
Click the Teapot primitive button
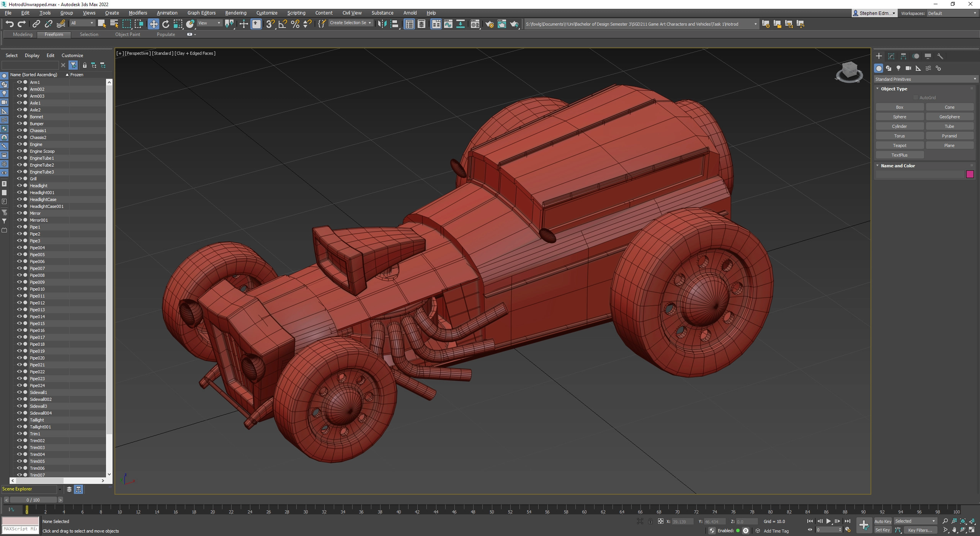click(x=899, y=145)
